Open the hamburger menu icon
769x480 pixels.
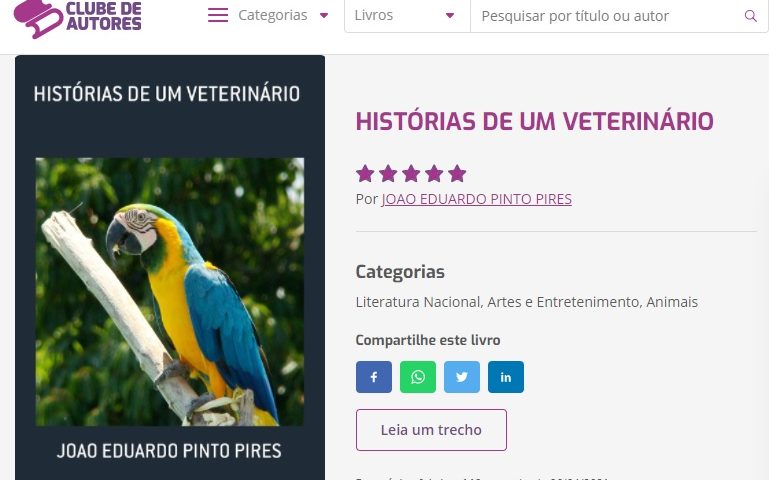[x=218, y=15]
